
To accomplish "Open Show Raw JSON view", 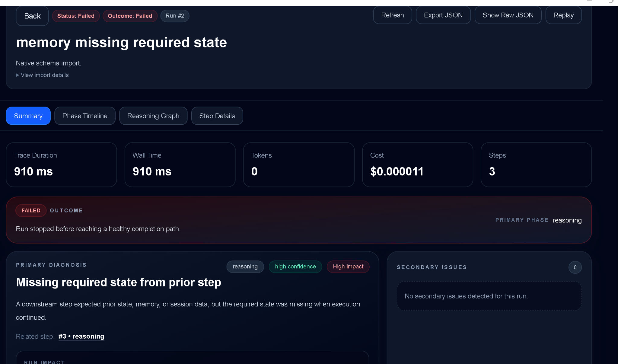I will [x=508, y=15].
